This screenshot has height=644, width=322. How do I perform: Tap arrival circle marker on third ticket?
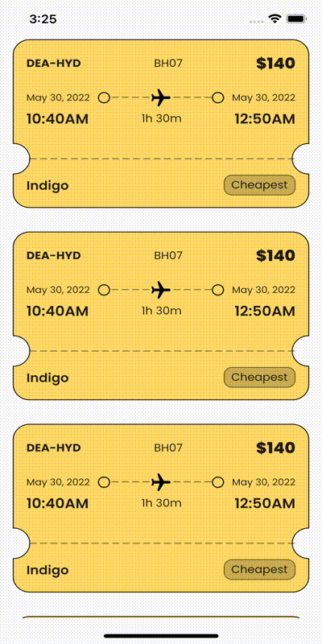coord(218,481)
